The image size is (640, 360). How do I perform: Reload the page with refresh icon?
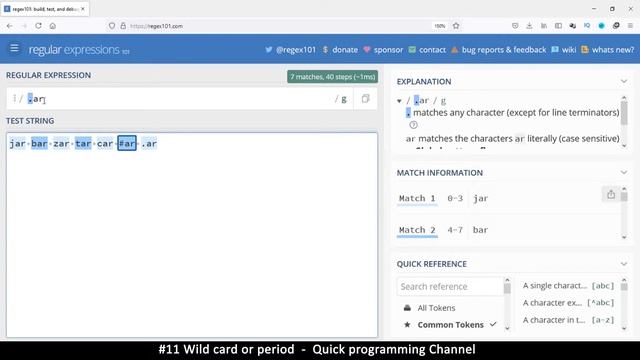[x=38, y=26]
